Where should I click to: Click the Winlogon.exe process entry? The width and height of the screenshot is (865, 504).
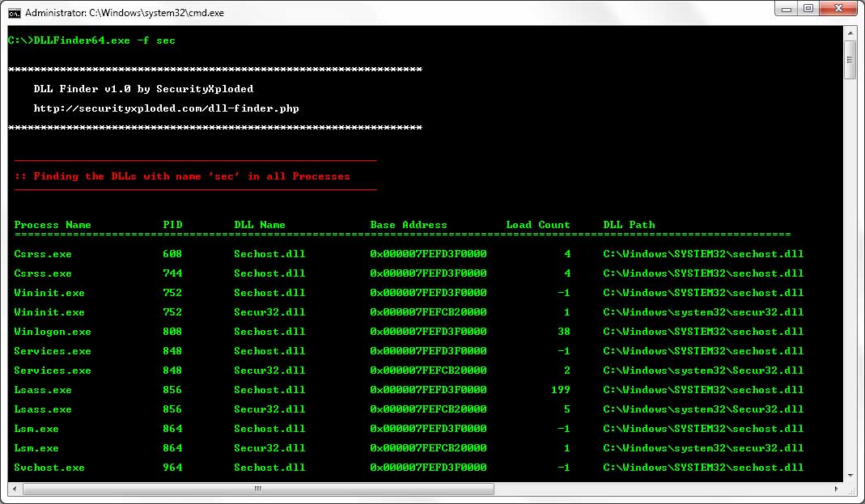coord(53,332)
